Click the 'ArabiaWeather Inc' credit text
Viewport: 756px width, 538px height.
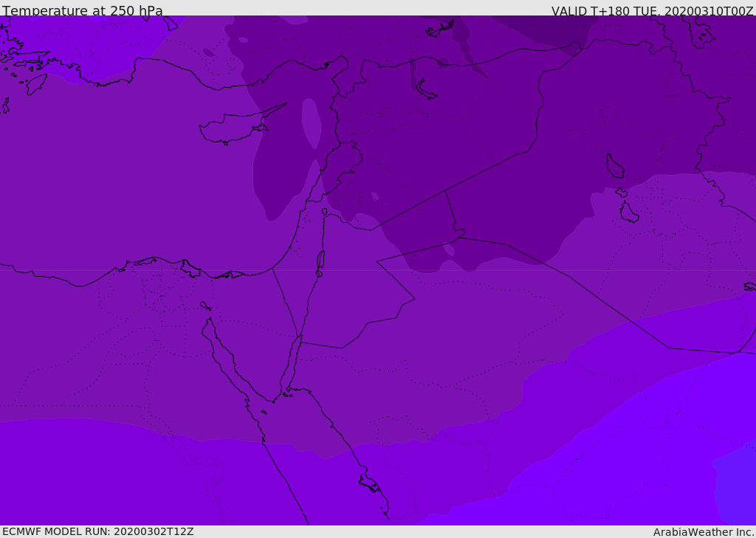click(x=704, y=532)
